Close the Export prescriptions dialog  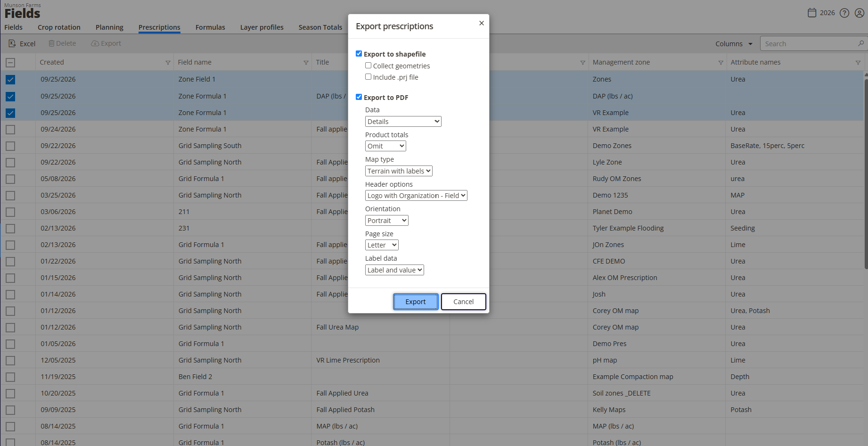(x=481, y=23)
